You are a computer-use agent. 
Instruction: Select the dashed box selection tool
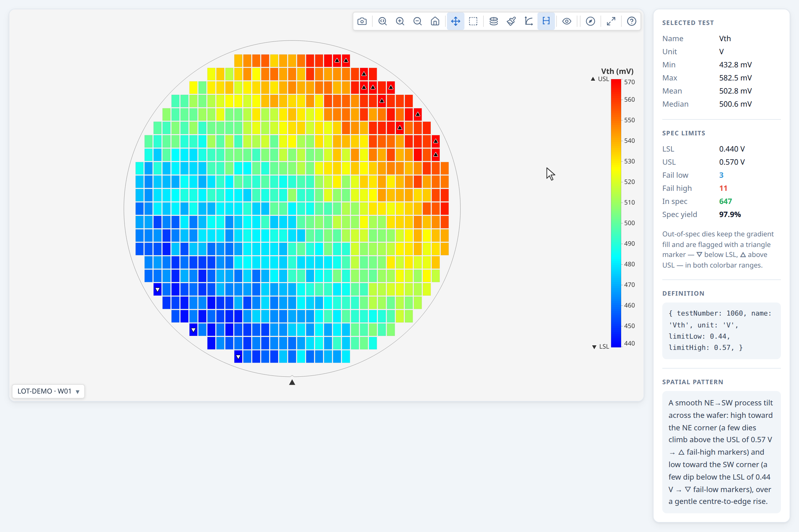click(473, 22)
